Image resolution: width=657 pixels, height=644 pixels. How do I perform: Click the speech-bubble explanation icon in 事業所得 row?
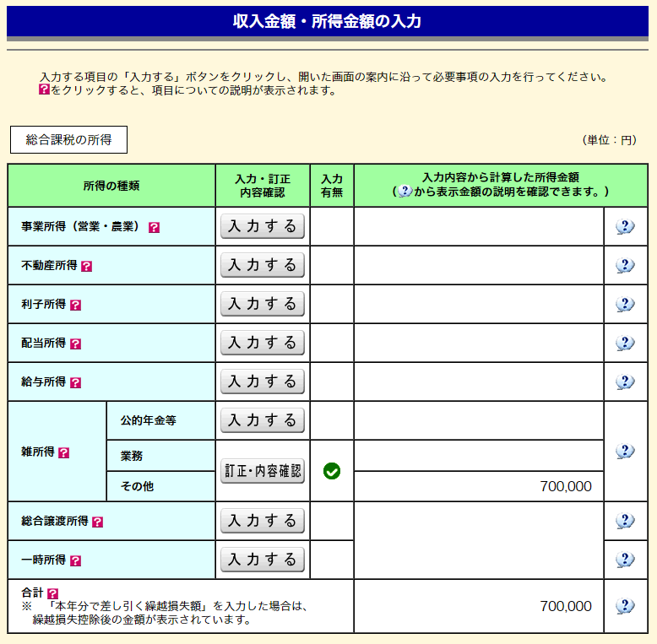coord(625,226)
